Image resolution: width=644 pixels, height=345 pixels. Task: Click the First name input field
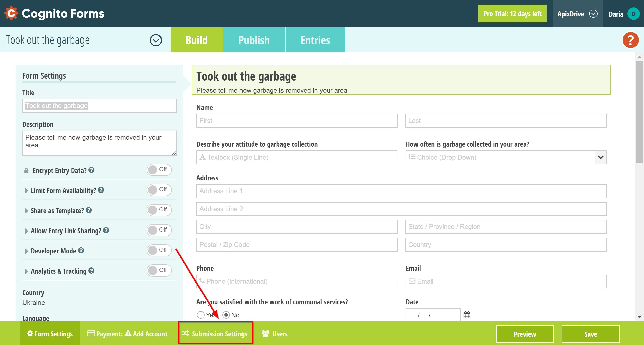[x=297, y=121]
